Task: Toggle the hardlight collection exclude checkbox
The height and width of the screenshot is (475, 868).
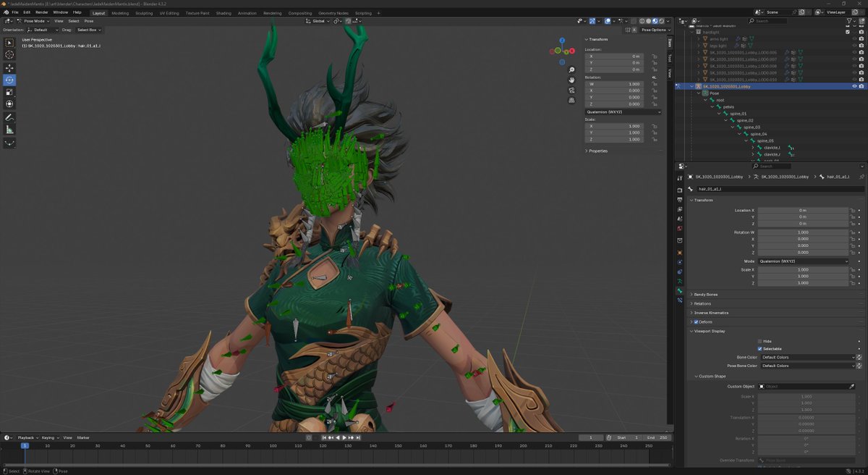Action: [x=847, y=32]
